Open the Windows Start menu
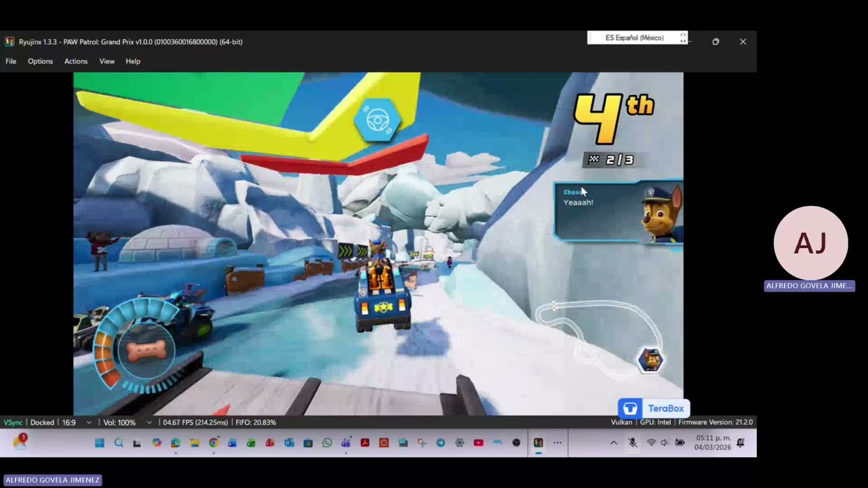The height and width of the screenshot is (488, 868). (100, 443)
